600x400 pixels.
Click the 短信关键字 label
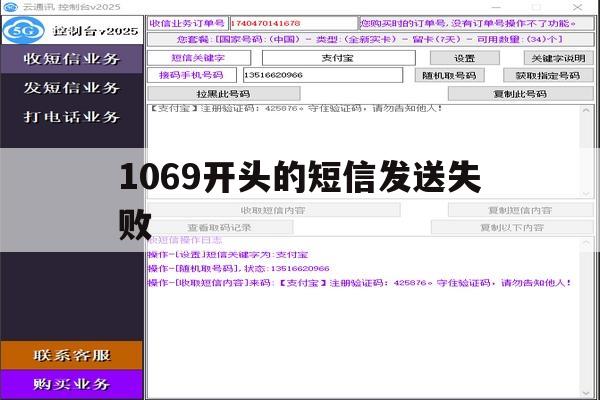pos(199,58)
